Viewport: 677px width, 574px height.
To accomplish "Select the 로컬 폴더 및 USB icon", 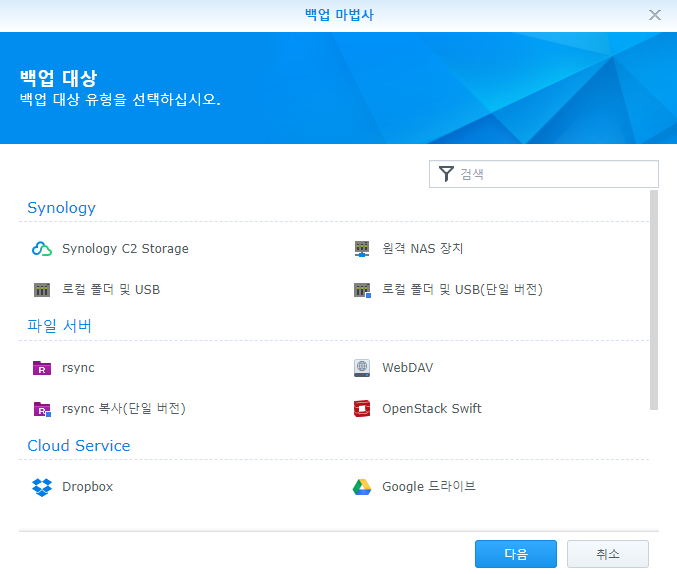I will 42,290.
